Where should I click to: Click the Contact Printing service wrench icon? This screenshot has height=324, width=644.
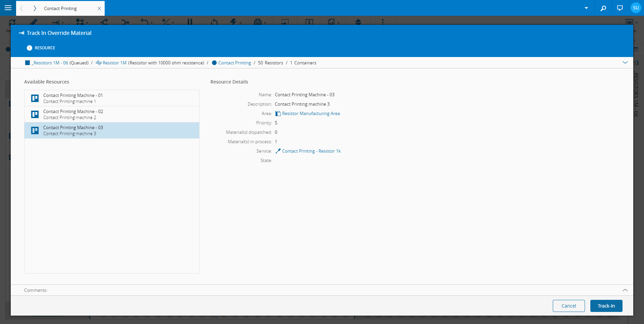tap(278, 151)
